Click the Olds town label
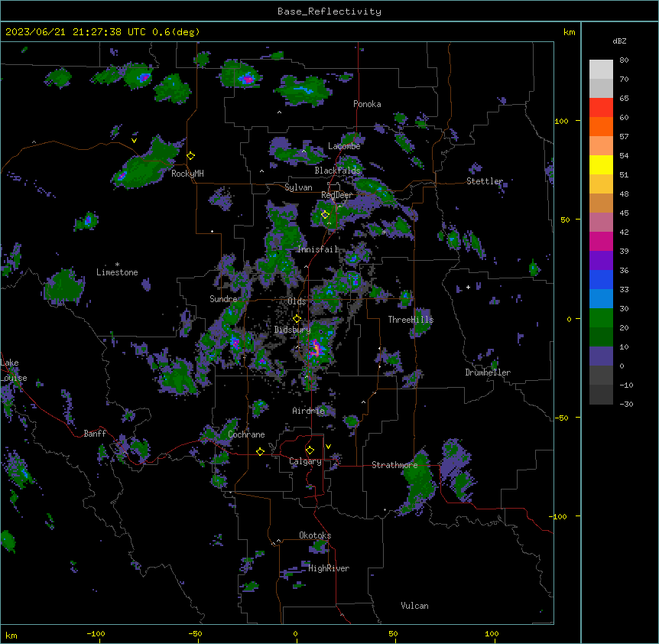Viewport: 659px width, 644px height. [297, 301]
